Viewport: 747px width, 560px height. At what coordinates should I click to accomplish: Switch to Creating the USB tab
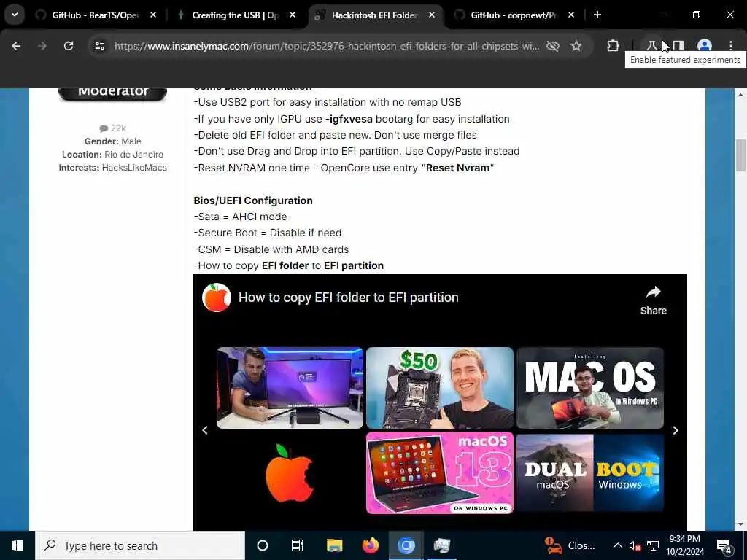click(236, 15)
